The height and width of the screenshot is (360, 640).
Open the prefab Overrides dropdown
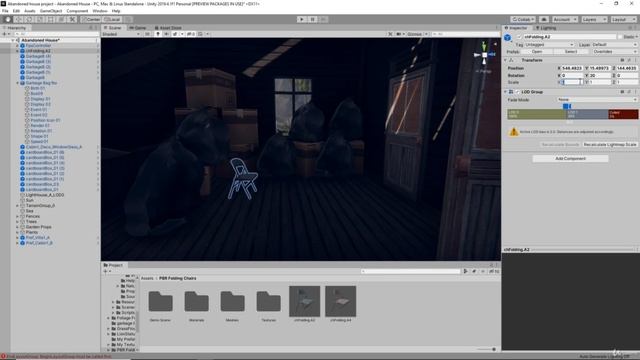[x=614, y=52]
